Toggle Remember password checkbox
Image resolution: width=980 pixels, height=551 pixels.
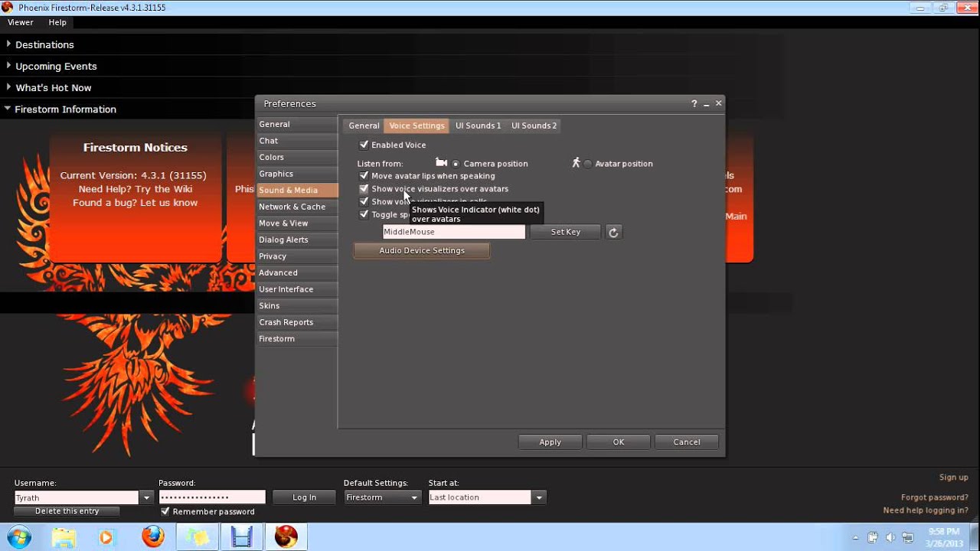[x=165, y=511]
